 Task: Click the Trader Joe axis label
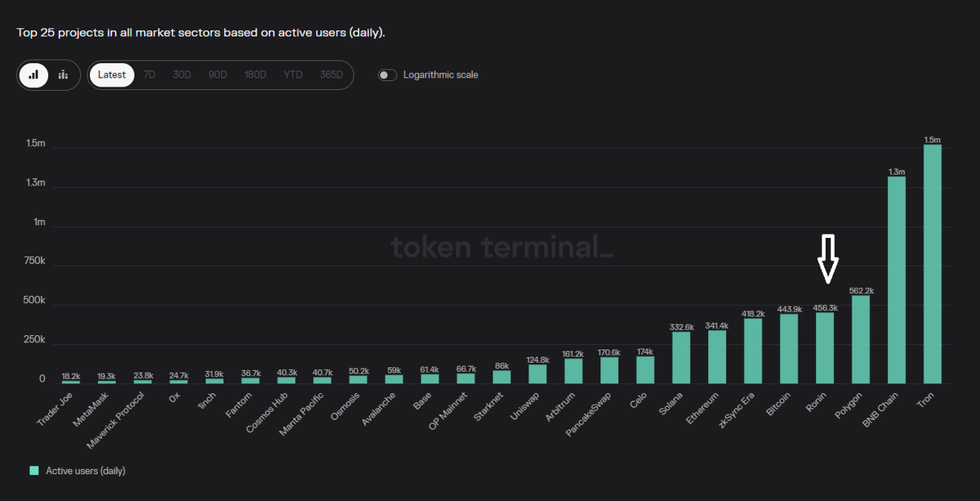tap(56, 409)
